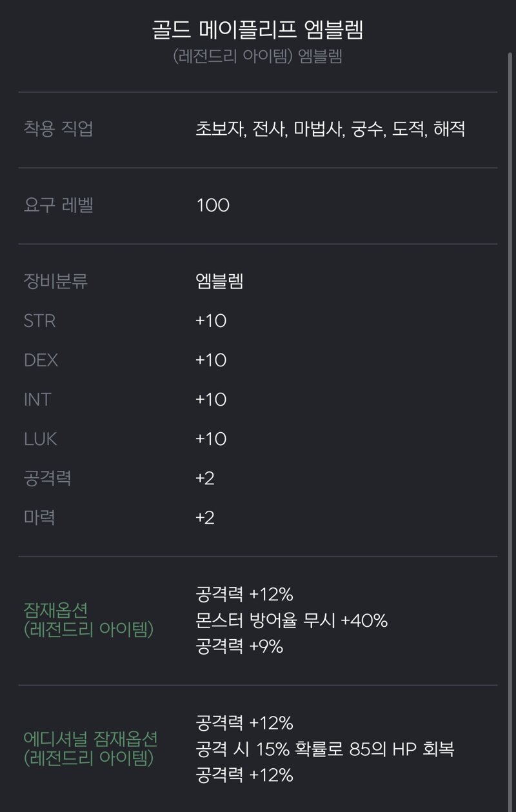This screenshot has width=516, height=812.
Task: Click the INT stat row label
Action: click(x=37, y=399)
